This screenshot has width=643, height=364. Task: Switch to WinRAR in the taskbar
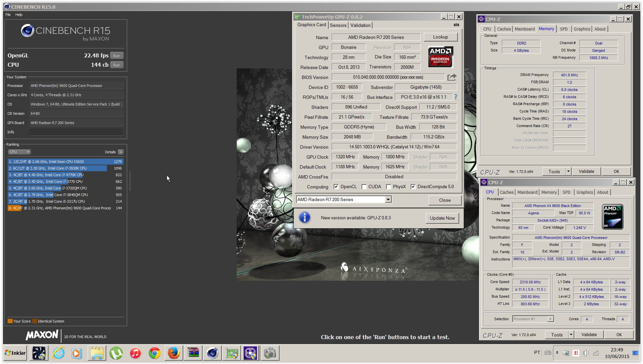coord(193,353)
